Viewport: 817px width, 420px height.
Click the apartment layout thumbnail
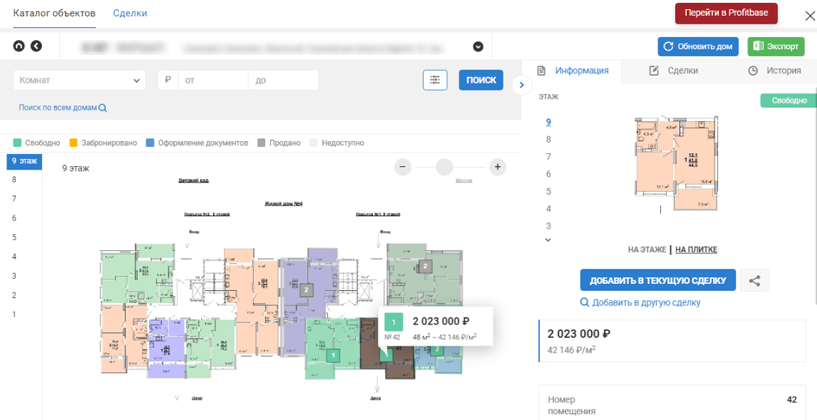676,164
